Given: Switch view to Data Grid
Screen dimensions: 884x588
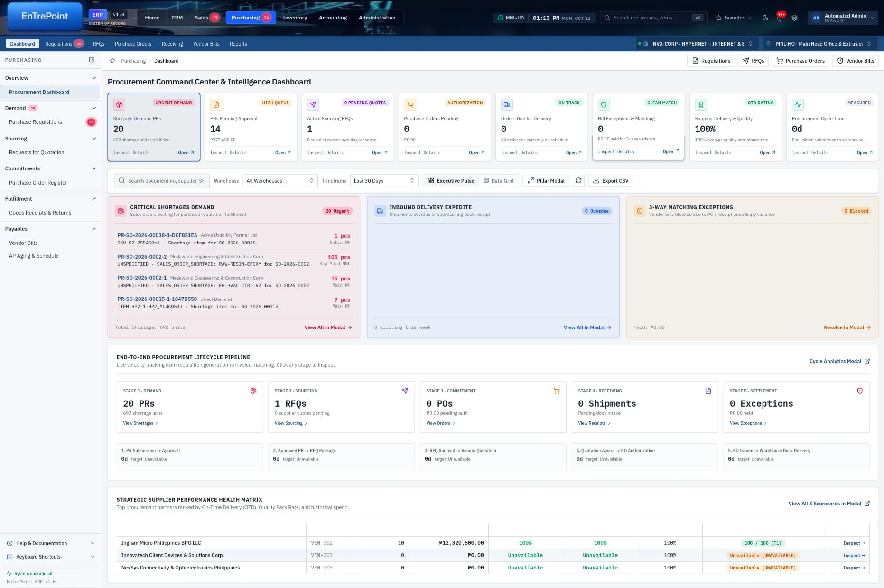Looking at the screenshot, I should point(498,181).
